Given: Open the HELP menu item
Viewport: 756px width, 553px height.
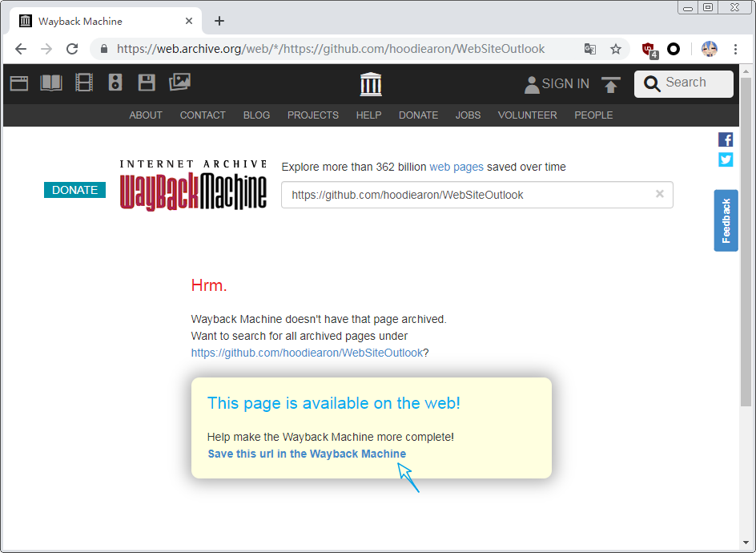Looking at the screenshot, I should (x=369, y=115).
